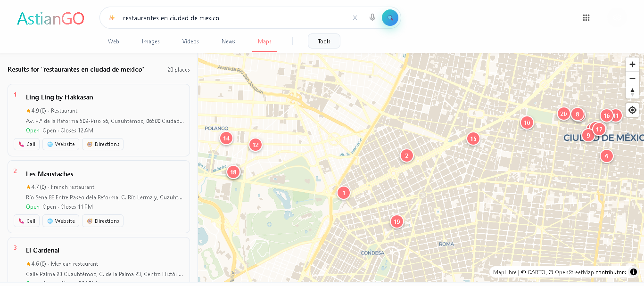Viewport: 644px width, 286px height.
Task: Click the AI sparkle icon in search box
Action: click(112, 18)
